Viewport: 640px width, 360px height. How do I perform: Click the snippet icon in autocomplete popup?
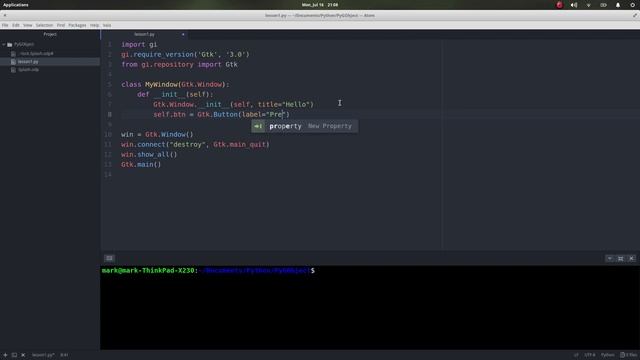(258, 126)
